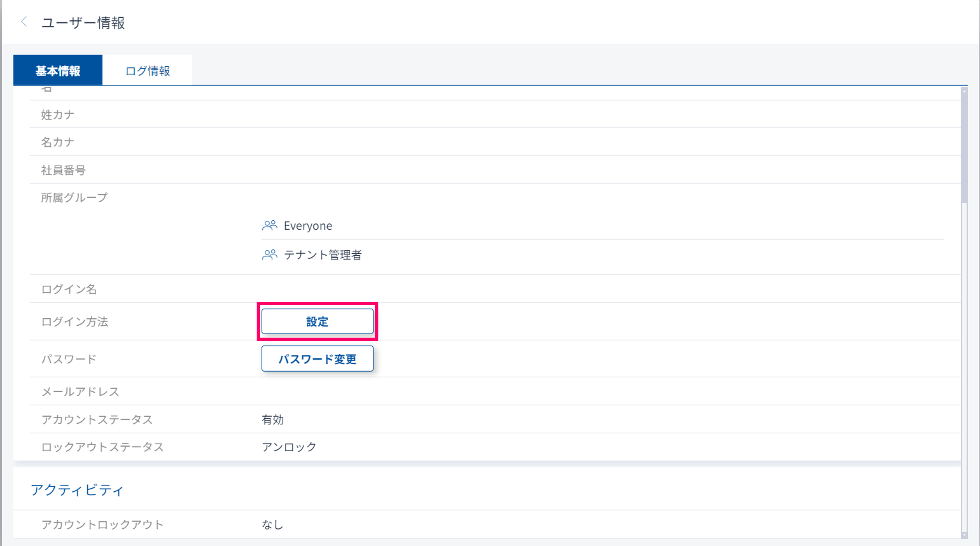Click the アクティビティ section heading

click(77, 490)
